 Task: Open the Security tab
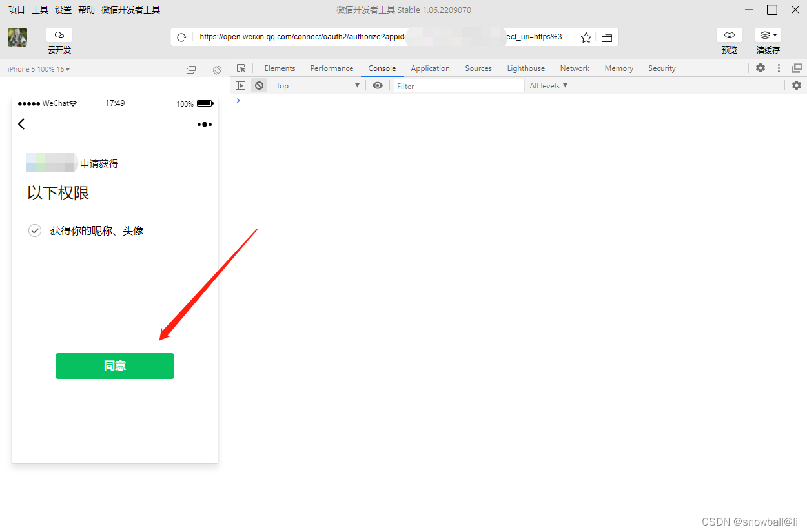point(662,68)
